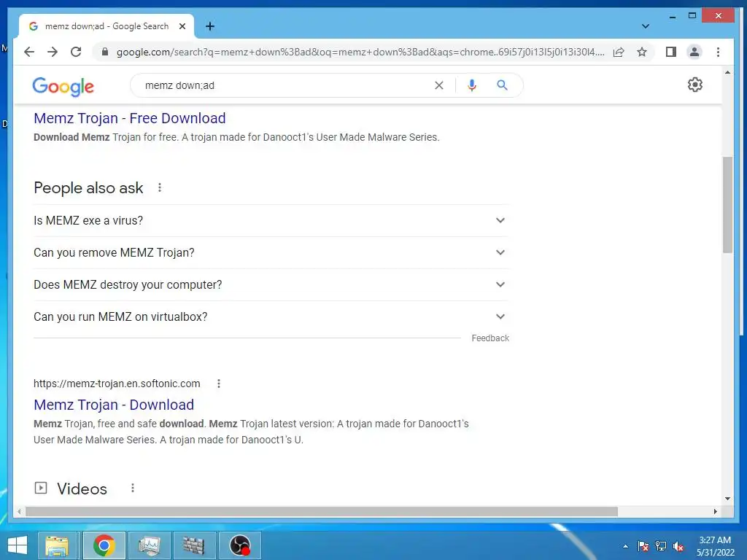Viewport: 747px width, 560px height.
Task: Expand "Can you run MEMZ on virtualbox?"
Action: click(271, 316)
